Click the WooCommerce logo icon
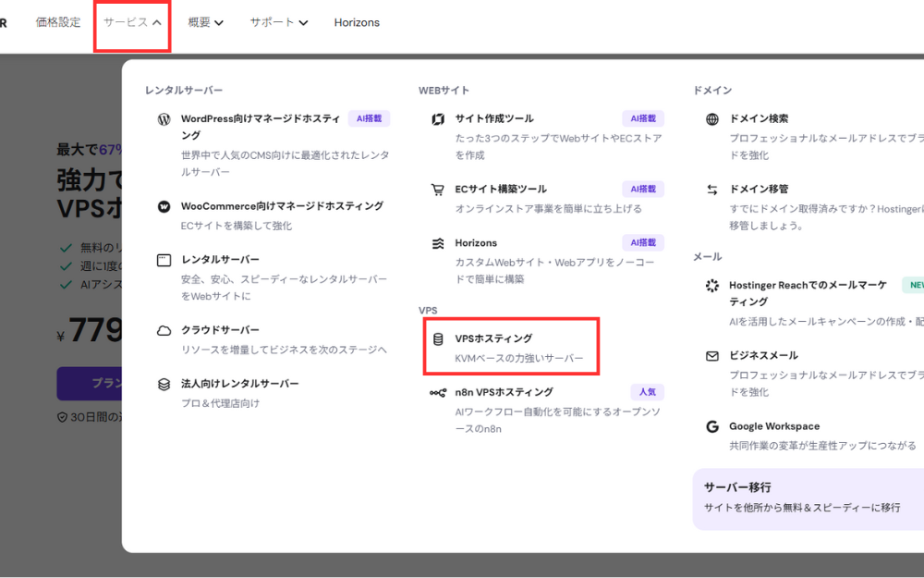Image resolution: width=924 pixels, height=578 pixels. (164, 206)
